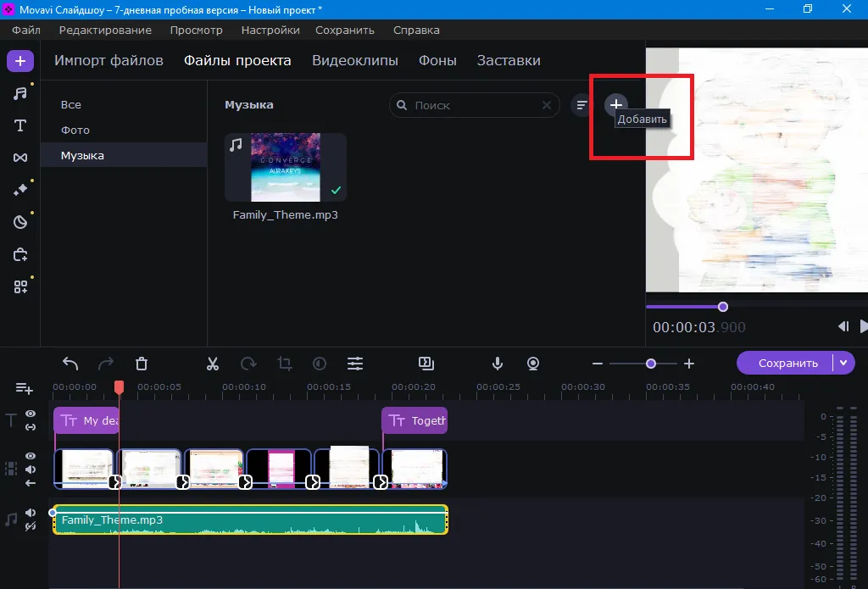This screenshot has height=589, width=868.
Task: Toggle visibility of the titles track
Action: (x=31, y=414)
